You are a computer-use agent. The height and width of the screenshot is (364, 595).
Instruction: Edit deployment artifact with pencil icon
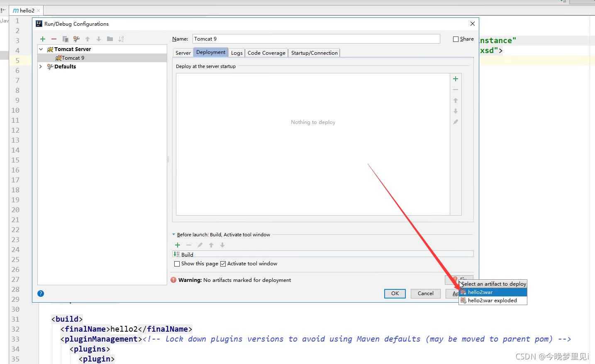pos(456,122)
